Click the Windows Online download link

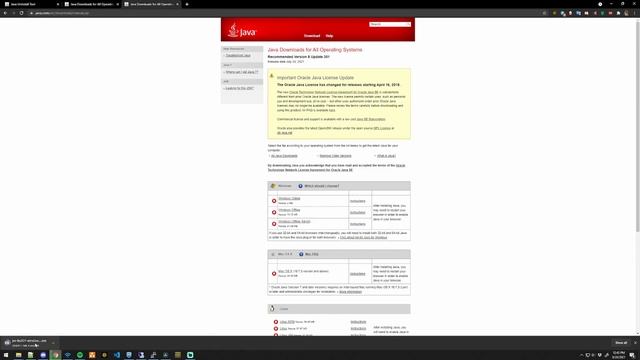(289, 198)
